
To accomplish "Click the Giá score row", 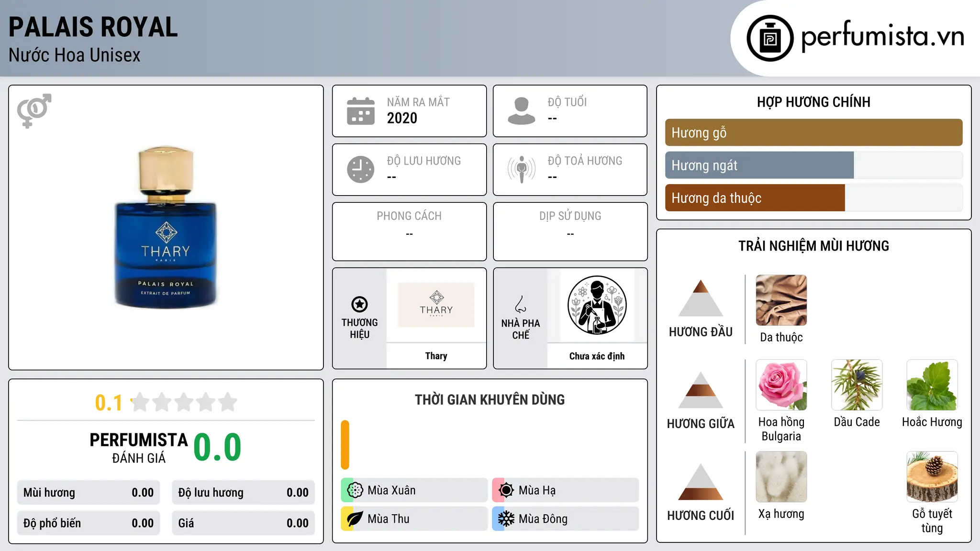I will point(243,523).
